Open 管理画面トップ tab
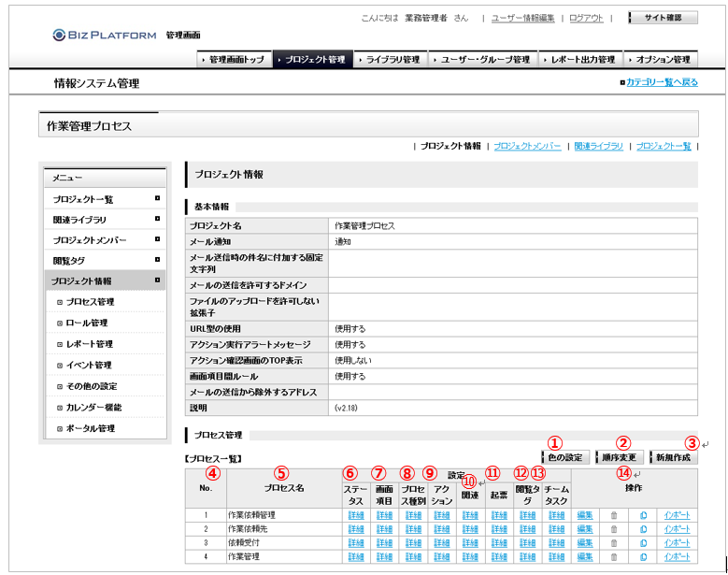This screenshot has height=575, width=728. point(235,60)
